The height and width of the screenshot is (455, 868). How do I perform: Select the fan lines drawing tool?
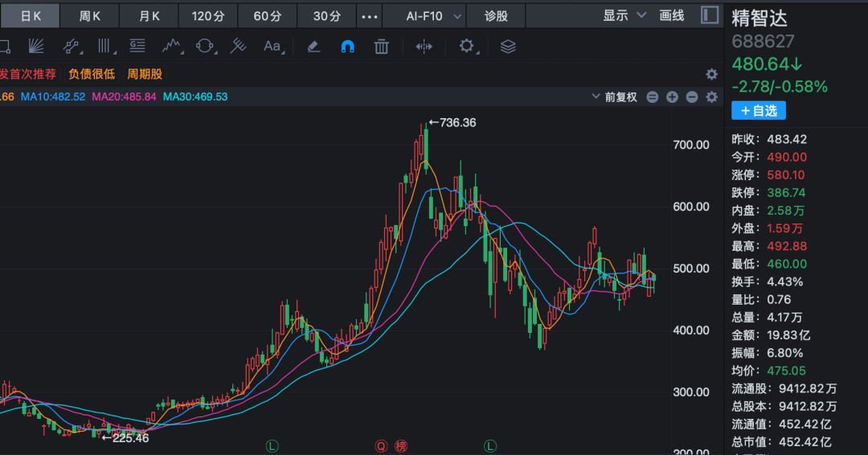coord(36,47)
